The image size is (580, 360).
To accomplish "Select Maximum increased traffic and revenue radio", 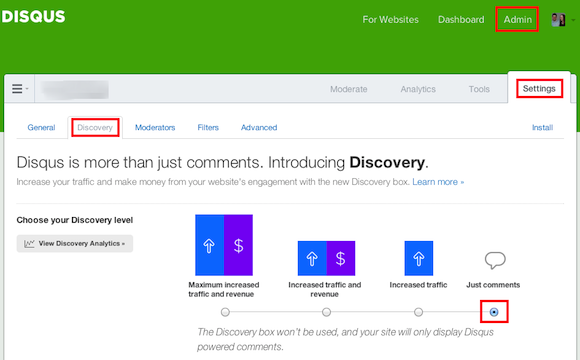I will [225, 312].
